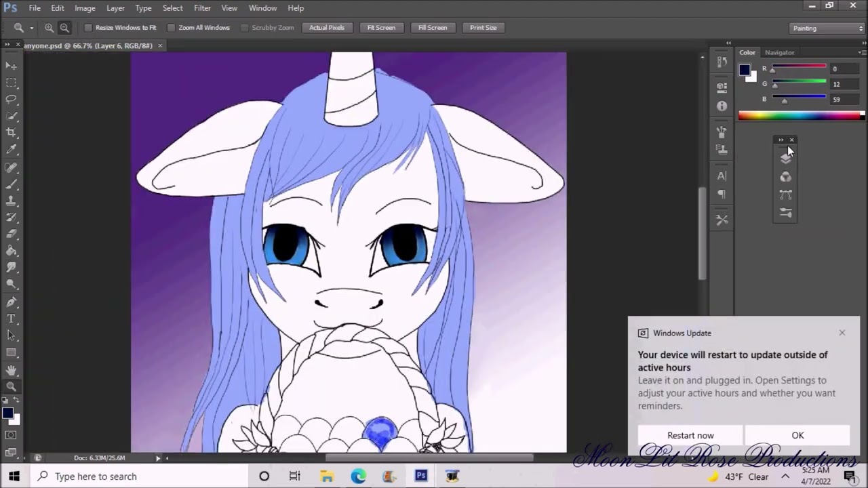Select the Quick Selection tool
Screen dimensions: 868x488
coord(12,116)
